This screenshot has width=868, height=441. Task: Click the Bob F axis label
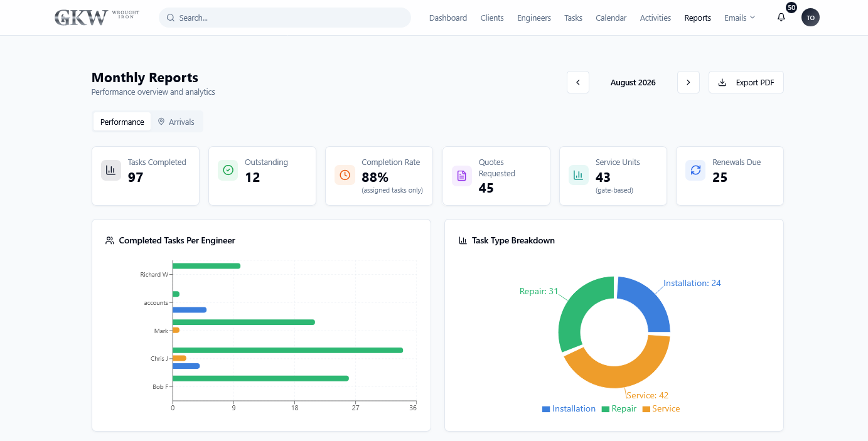tap(161, 387)
